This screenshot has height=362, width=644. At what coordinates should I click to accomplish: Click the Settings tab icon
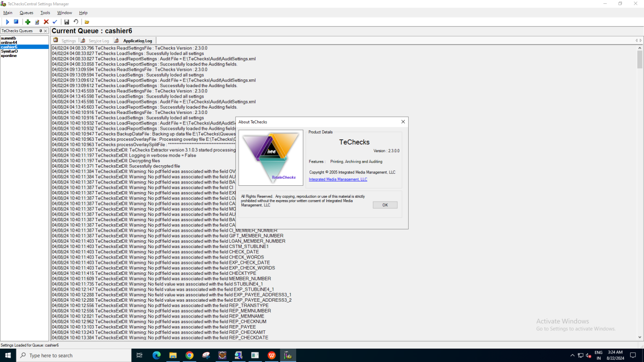pyautogui.click(x=56, y=40)
